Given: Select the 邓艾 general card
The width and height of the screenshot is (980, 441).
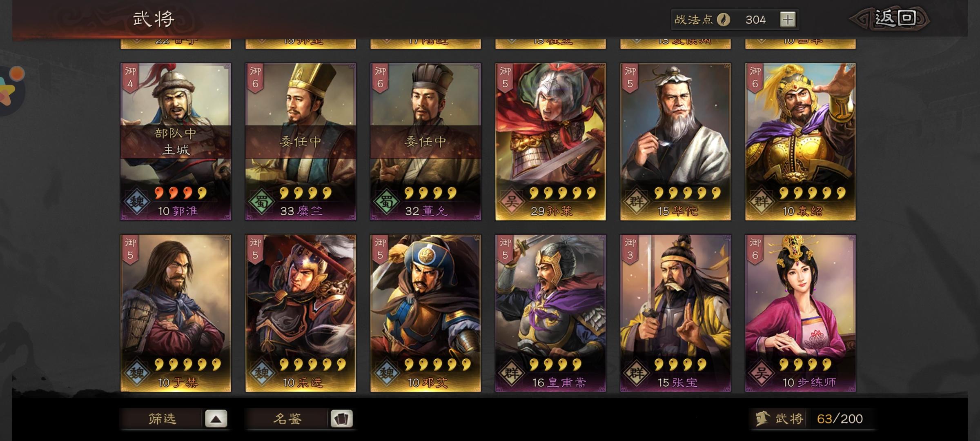Looking at the screenshot, I should 425,313.
